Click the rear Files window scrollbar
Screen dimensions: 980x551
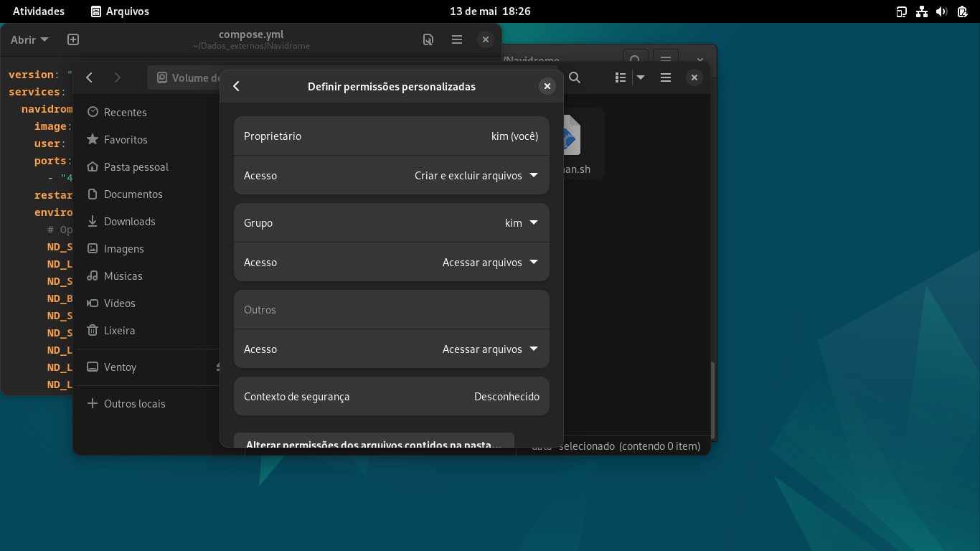(712, 400)
